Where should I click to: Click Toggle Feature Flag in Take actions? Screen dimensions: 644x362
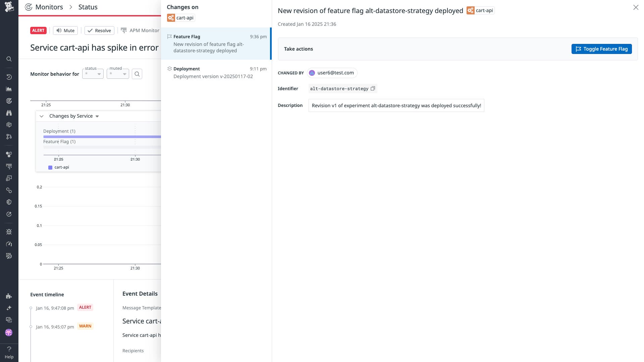point(601,49)
